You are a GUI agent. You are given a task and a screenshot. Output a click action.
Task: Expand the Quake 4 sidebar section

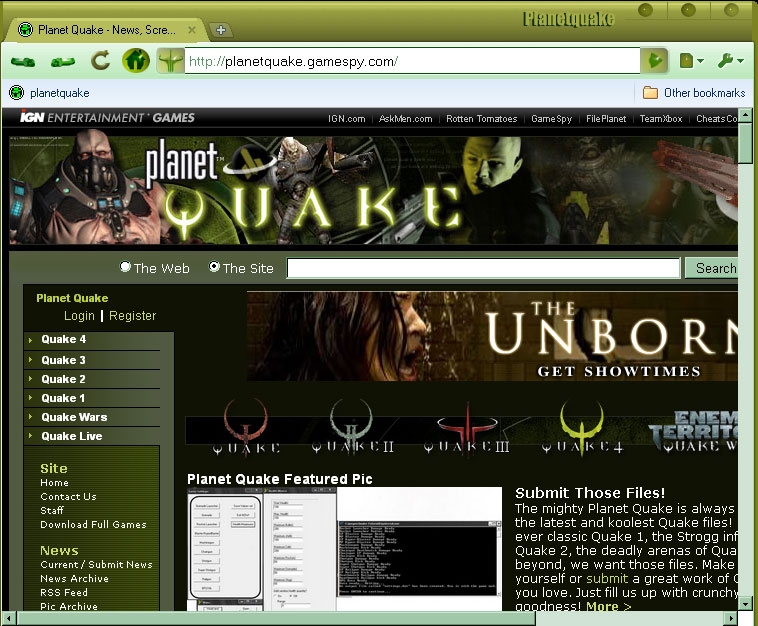(62, 340)
